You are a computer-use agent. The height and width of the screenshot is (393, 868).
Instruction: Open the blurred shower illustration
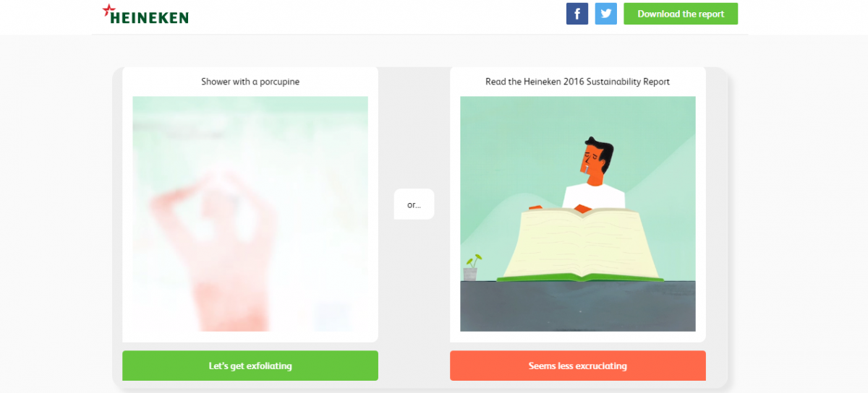point(250,214)
